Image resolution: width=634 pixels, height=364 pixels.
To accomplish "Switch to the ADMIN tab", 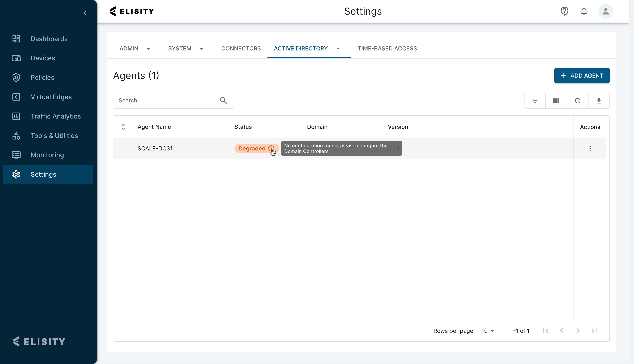I will coord(129,48).
